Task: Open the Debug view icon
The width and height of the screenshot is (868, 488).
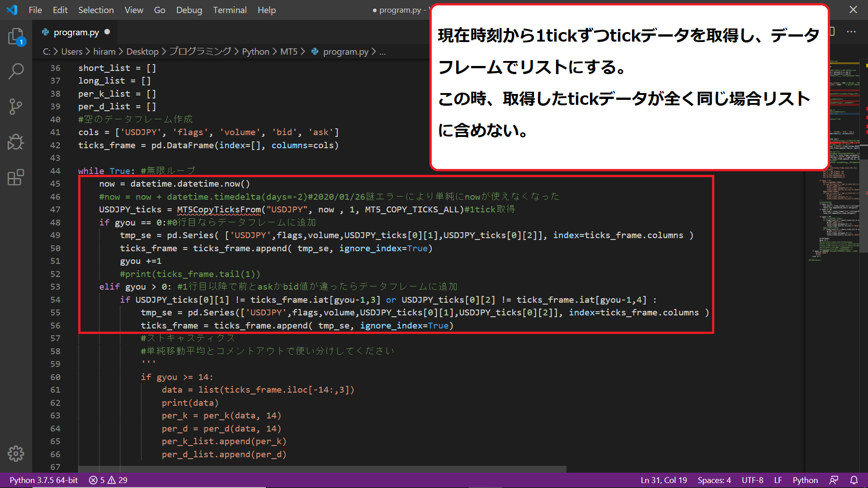Action: pyautogui.click(x=16, y=142)
